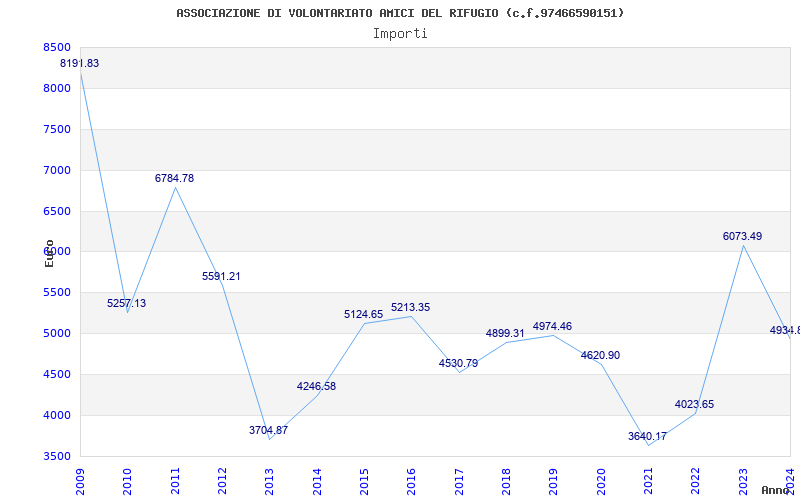Viewport: 800px width, 500px height.
Task: Select the data label 3704.87
Action: coord(268,430)
